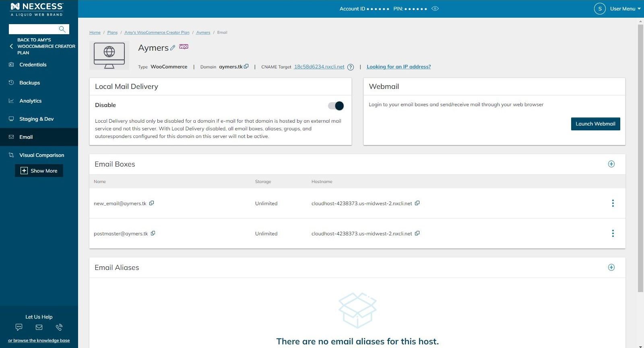Image resolution: width=644 pixels, height=348 pixels.
Task: Open options menu for postmaster@aymers.tk
Action: point(613,233)
